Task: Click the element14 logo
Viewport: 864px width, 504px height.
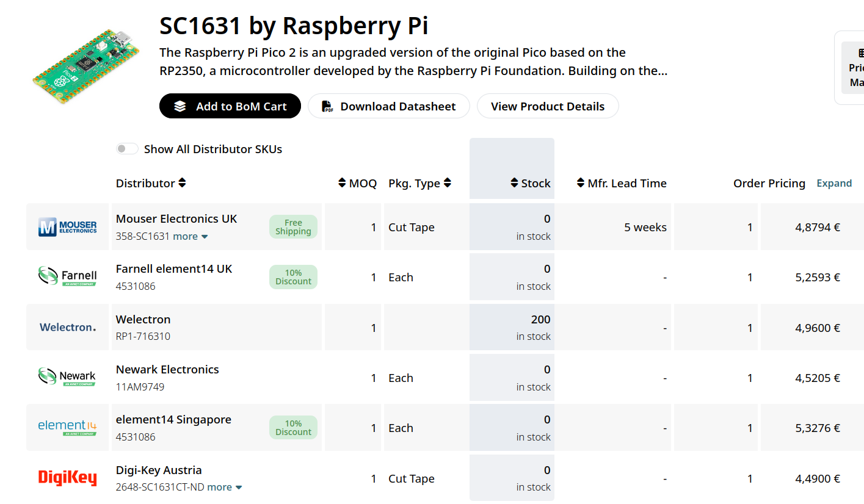Action: [x=68, y=427]
